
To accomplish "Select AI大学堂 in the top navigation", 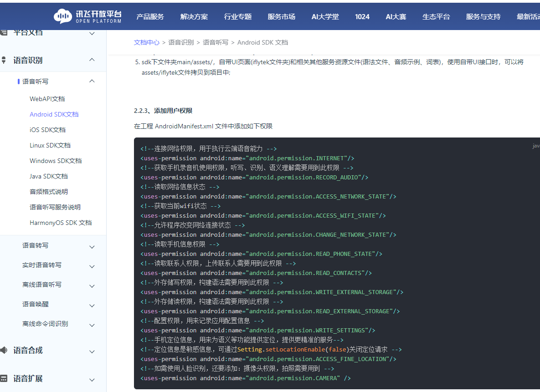I will pos(325,16).
